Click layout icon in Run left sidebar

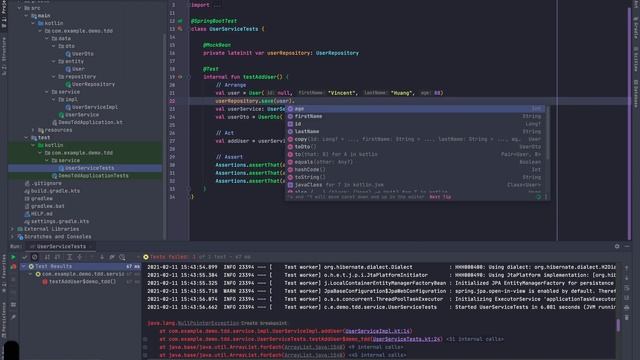pos(13,304)
